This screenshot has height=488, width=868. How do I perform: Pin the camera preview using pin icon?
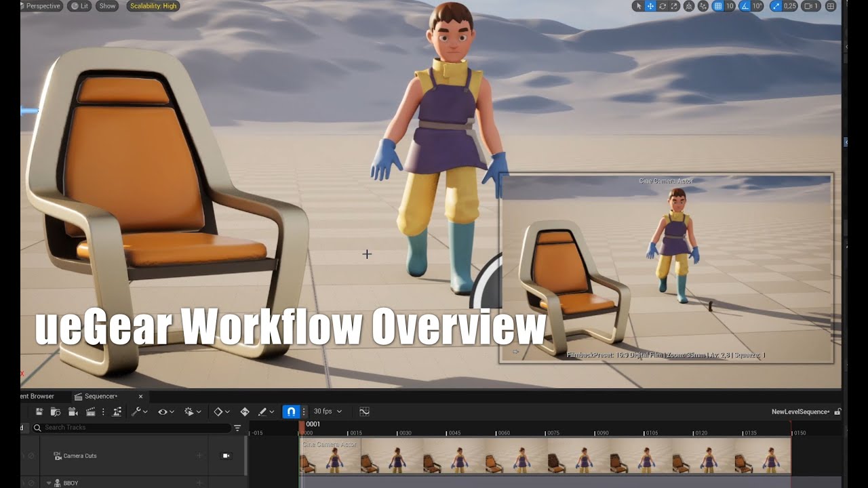click(x=516, y=352)
